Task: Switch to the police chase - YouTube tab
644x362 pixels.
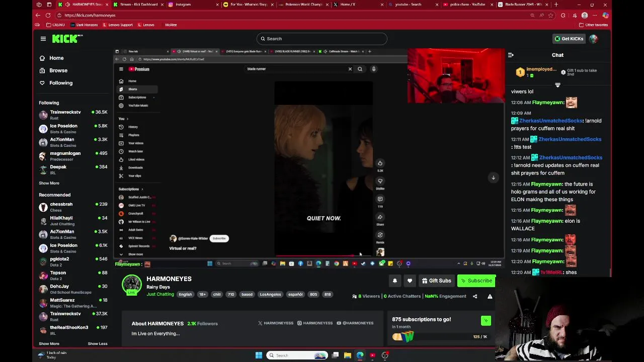Action: click(x=467, y=5)
